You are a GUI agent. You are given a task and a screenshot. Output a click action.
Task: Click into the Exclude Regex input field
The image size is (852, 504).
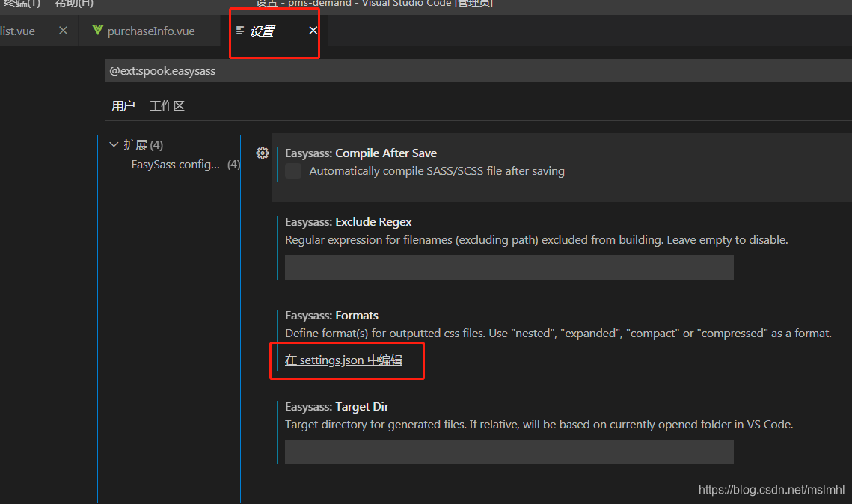[509, 267]
